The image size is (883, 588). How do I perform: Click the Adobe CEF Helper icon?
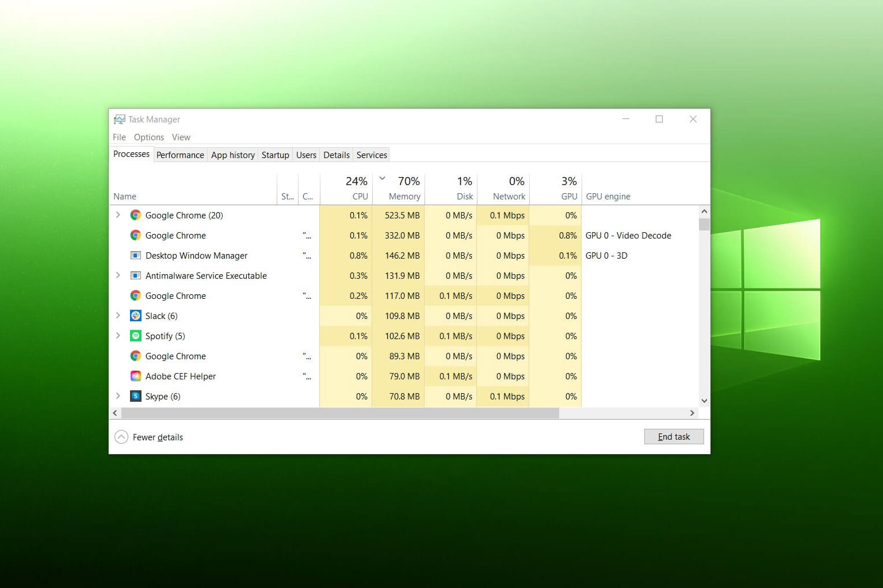[136, 376]
